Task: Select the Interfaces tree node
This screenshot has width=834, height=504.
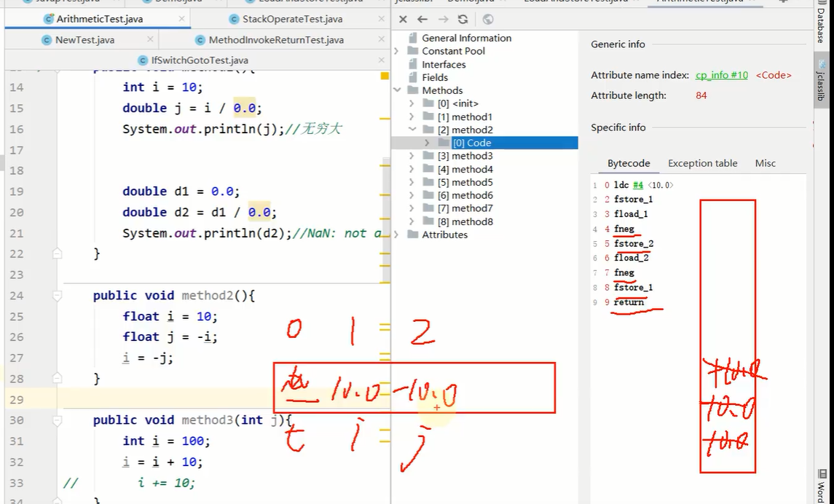Action: [x=444, y=64]
